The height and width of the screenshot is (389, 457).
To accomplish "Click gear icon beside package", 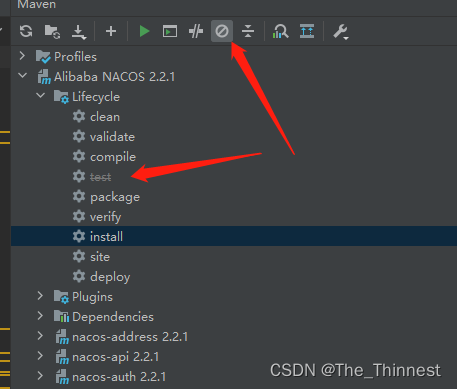I will 79,196.
